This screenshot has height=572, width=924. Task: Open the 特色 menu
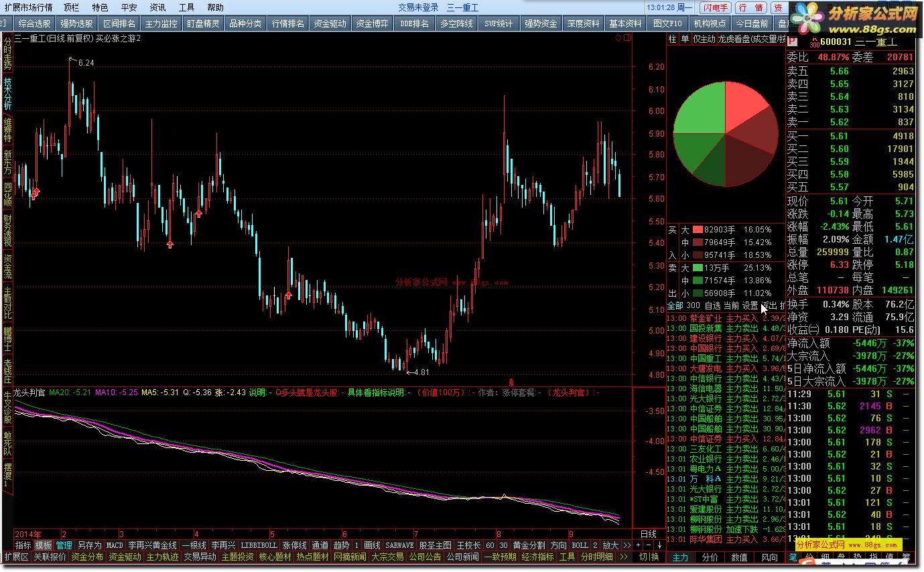[100, 7]
